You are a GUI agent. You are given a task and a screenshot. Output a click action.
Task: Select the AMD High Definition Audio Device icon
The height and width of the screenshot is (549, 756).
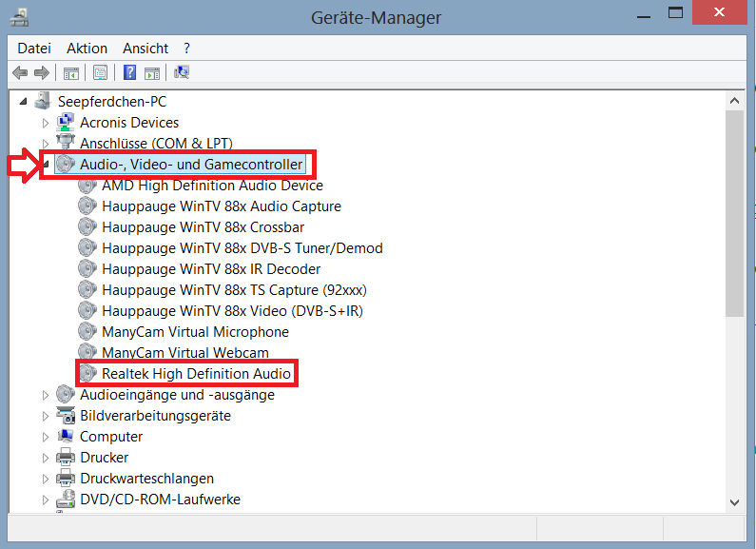click(x=87, y=186)
